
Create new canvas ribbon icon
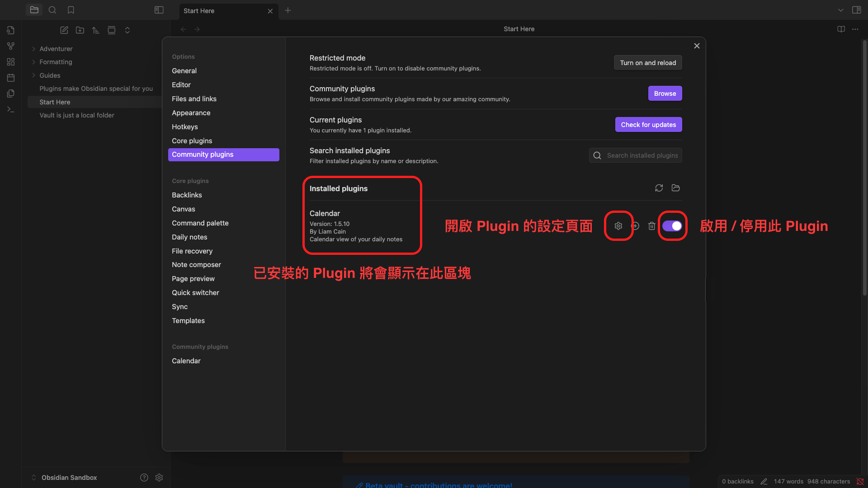11,62
